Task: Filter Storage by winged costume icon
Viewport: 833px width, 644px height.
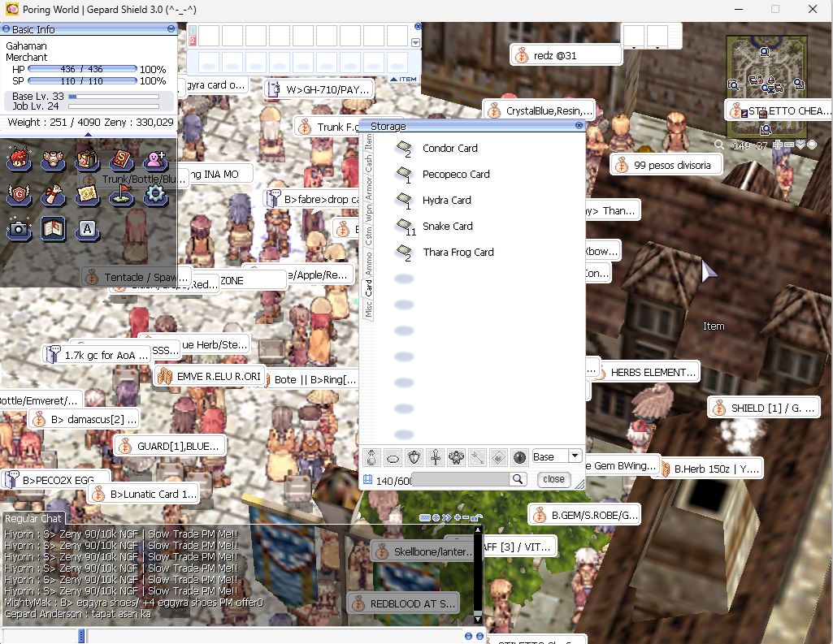Action: coord(457,457)
